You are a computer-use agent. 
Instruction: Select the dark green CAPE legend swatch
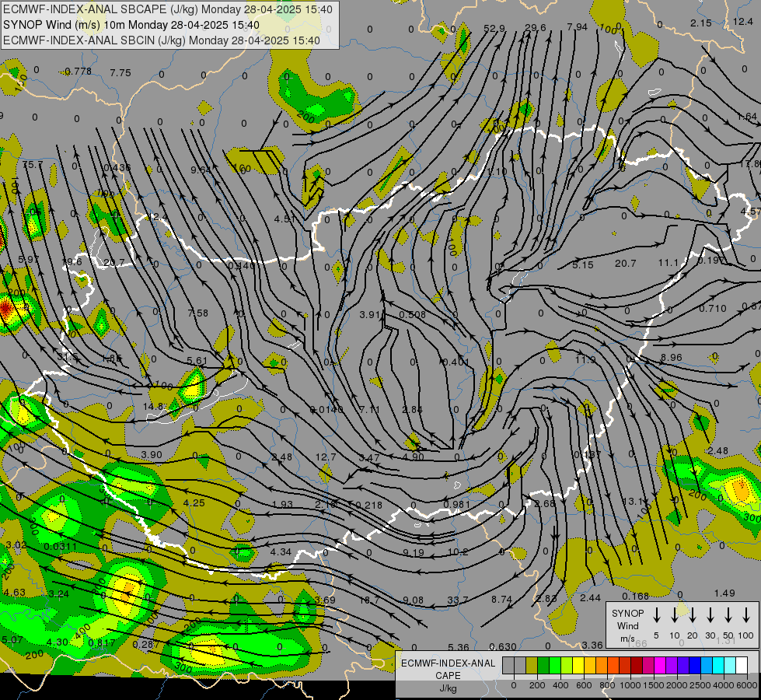tap(543, 666)
